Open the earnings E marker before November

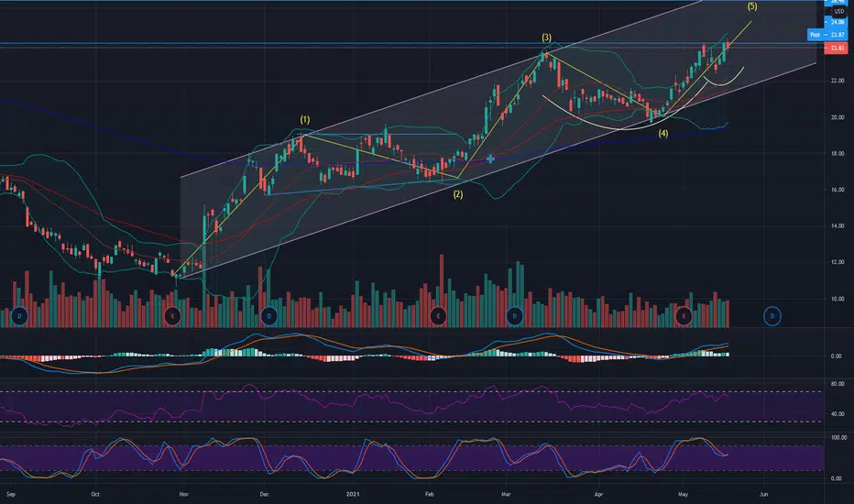coord(172,316)
